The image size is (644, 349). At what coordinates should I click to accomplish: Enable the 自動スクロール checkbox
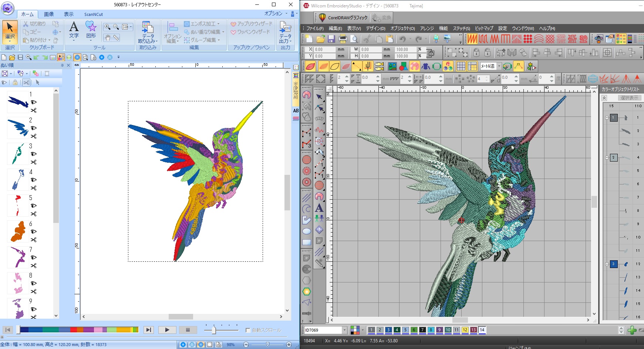(x=248, y=330)
